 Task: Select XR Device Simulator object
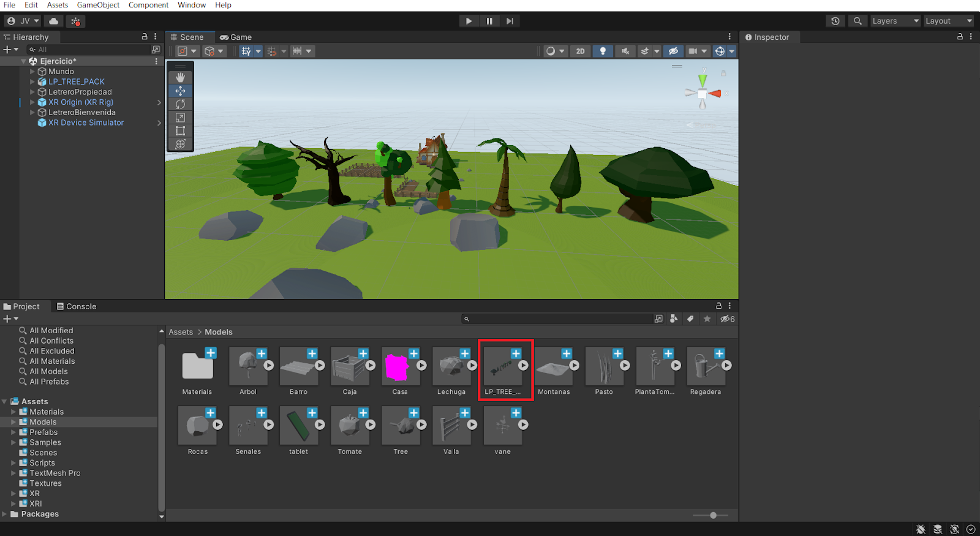pos(86,123)
